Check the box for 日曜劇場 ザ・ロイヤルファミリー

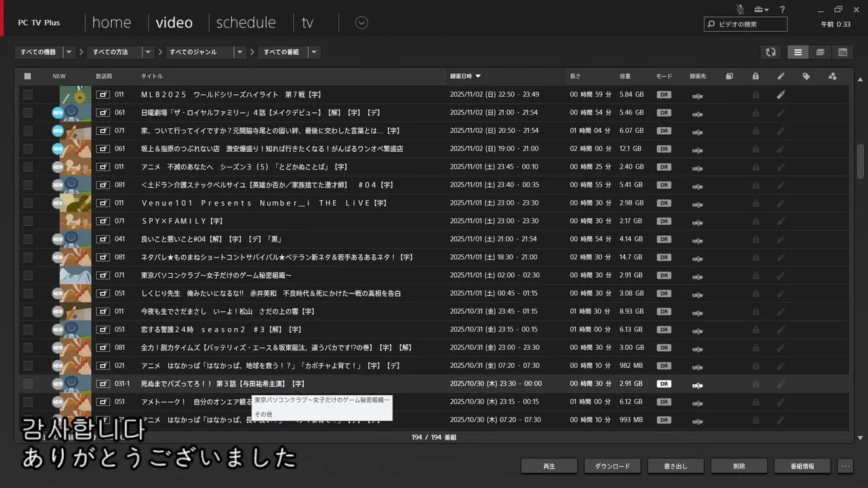28,113
